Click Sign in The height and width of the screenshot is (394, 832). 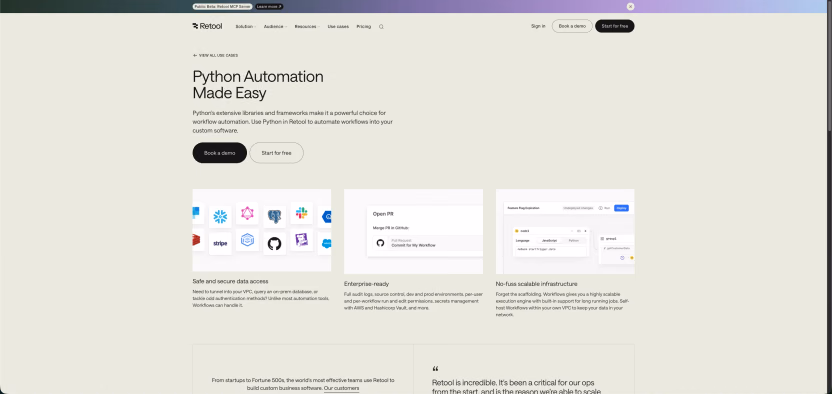tap(538, 26)
